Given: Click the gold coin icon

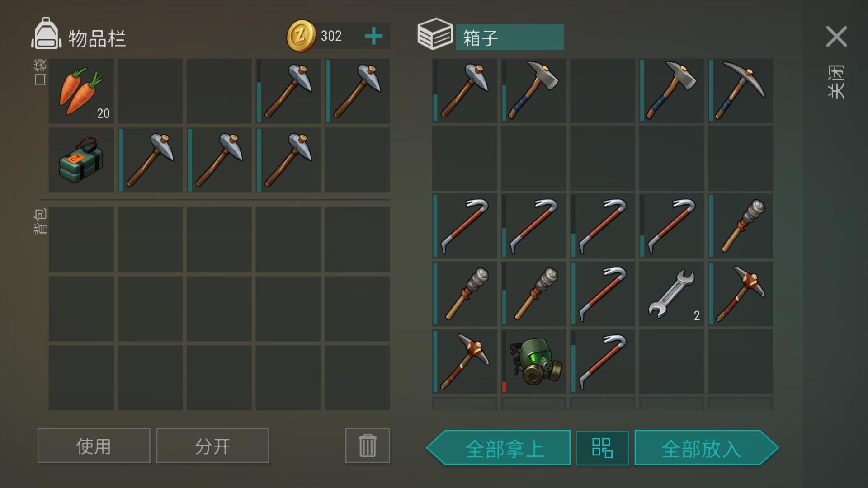Looking at the screenshot, I should click(x=301, y=36).
